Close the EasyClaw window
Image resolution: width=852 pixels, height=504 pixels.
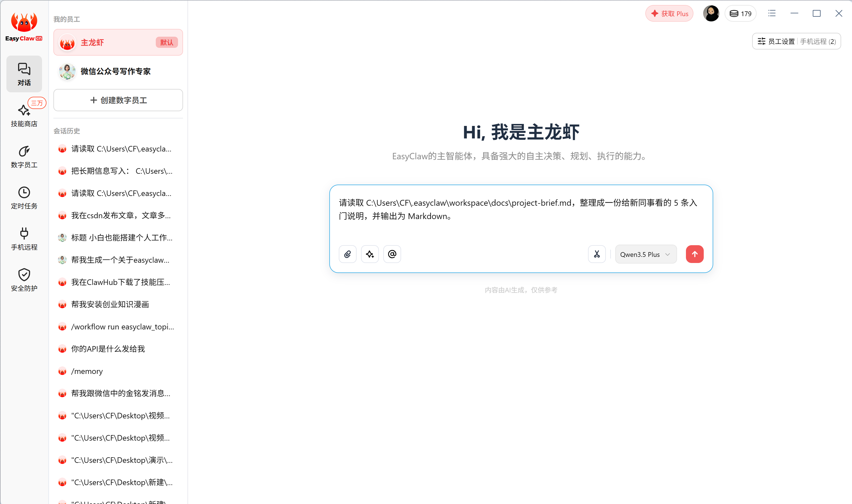click(x=839, y=13)
